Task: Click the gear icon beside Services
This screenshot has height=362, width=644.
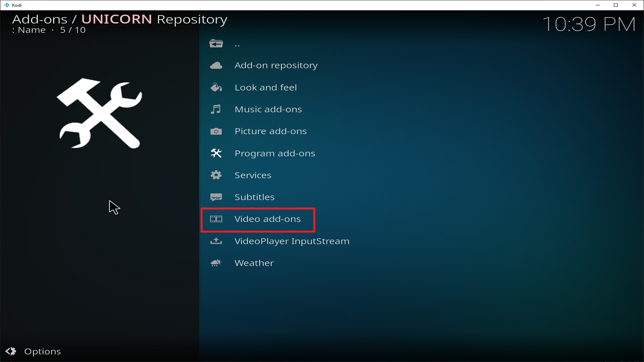Action: pos(216,175)
